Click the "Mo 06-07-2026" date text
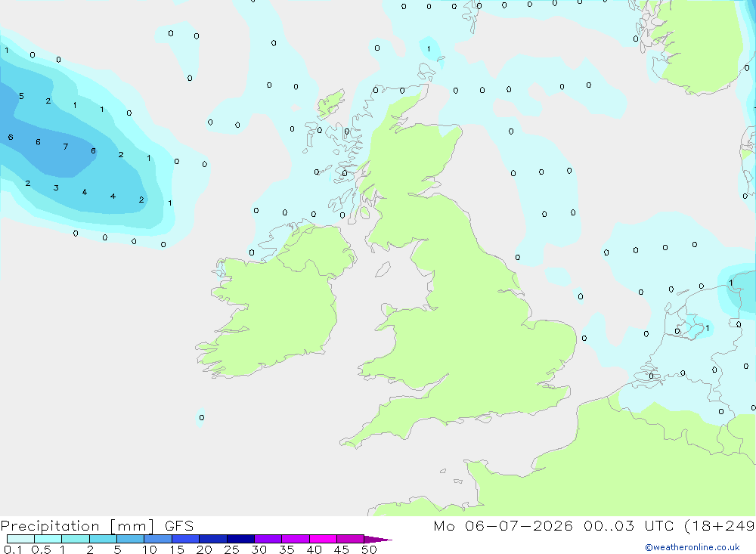 (503, 526)
